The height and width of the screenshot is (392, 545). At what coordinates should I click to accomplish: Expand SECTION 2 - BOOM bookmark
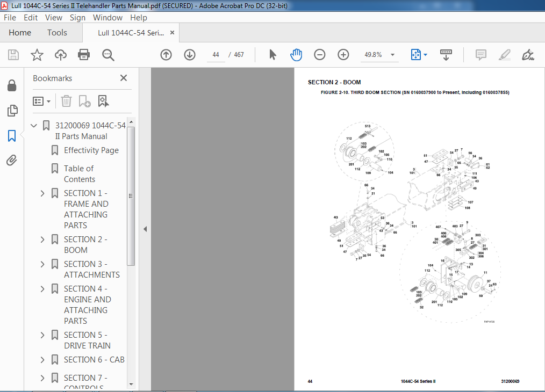pos(42,239)
